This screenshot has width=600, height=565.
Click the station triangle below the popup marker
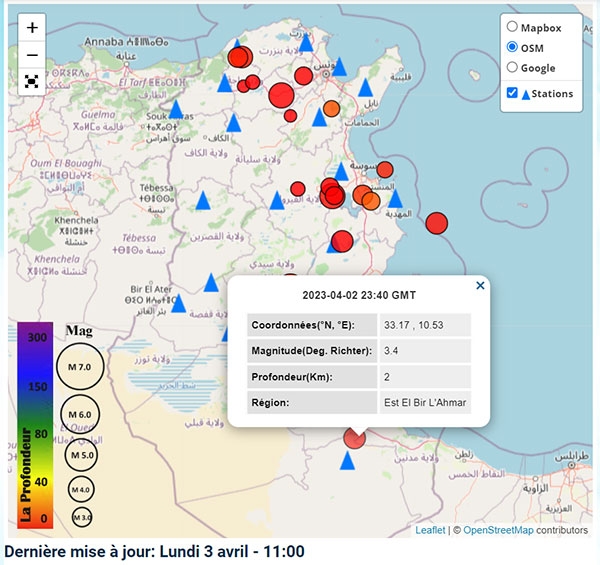click(347, 461)
